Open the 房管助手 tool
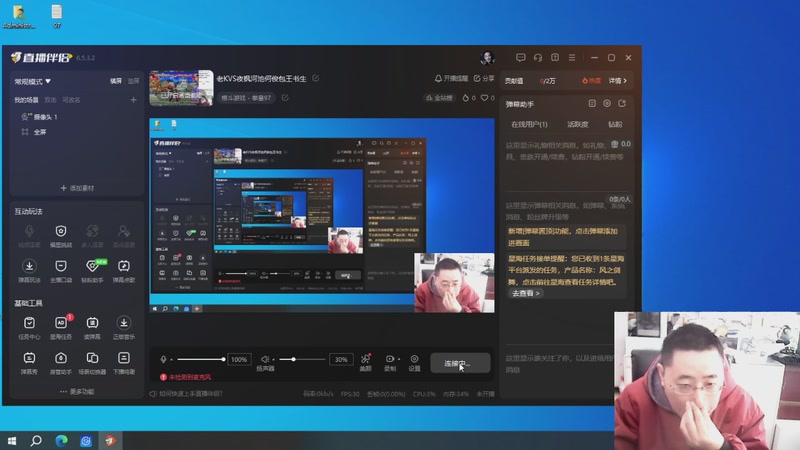The image size is (800, 450). pos(61,363)
